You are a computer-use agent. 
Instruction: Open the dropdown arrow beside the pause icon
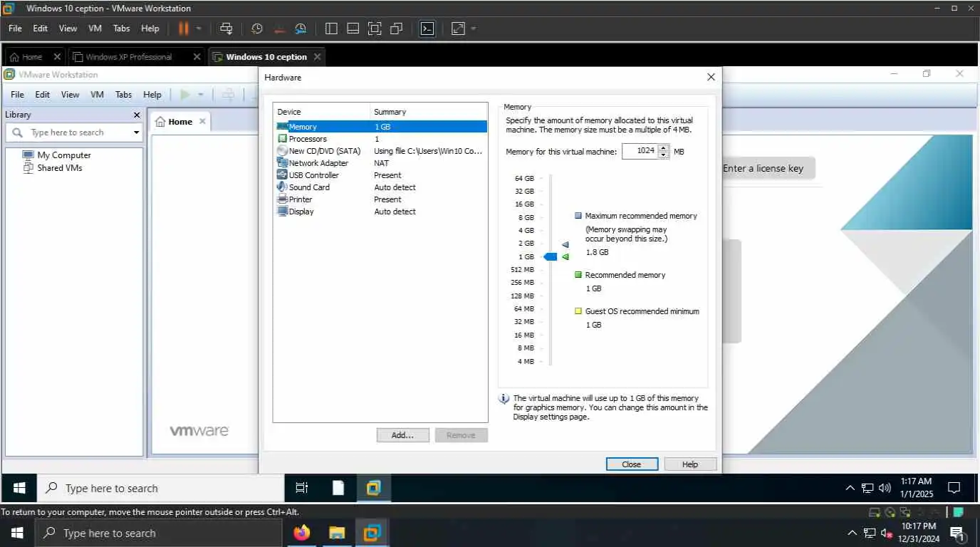(199, 28)
